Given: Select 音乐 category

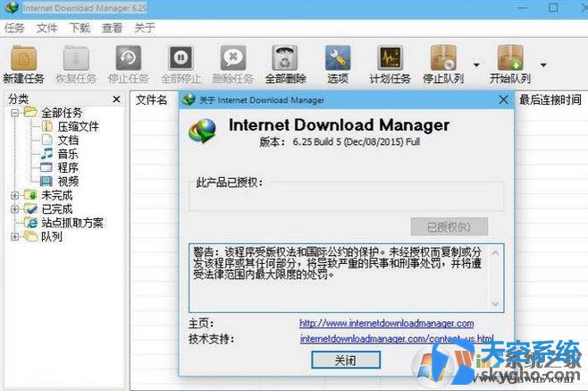Looking at the screenshot, I should click(68, 154).
